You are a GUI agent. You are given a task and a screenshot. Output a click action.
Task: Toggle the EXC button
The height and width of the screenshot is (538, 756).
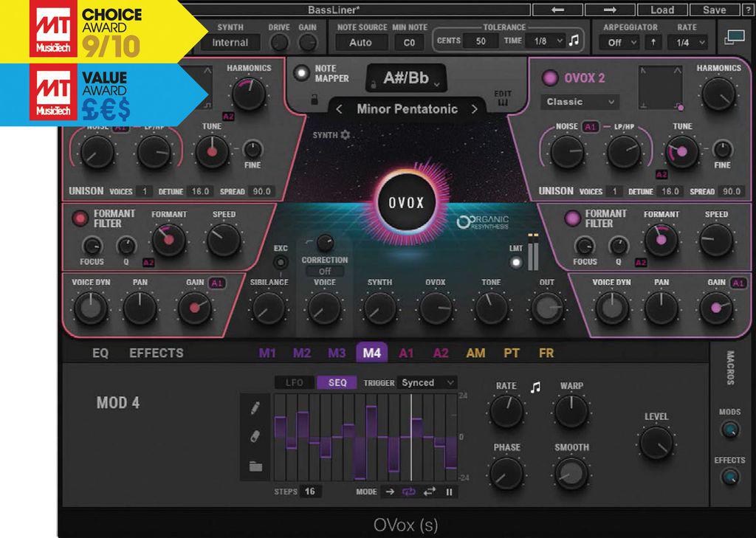coord(280,262)
